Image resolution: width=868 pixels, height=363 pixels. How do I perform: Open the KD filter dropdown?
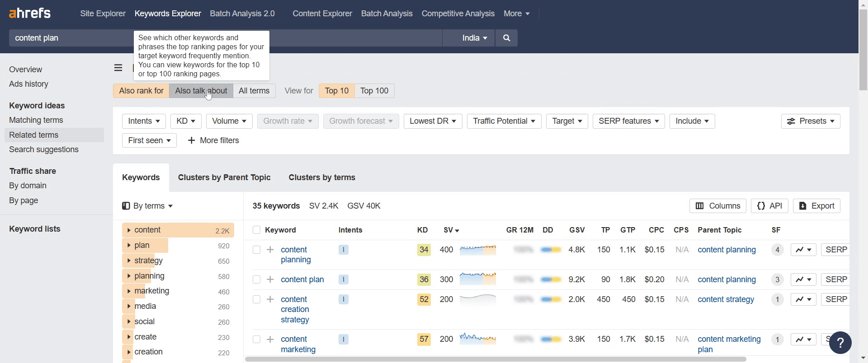(186, 121)
